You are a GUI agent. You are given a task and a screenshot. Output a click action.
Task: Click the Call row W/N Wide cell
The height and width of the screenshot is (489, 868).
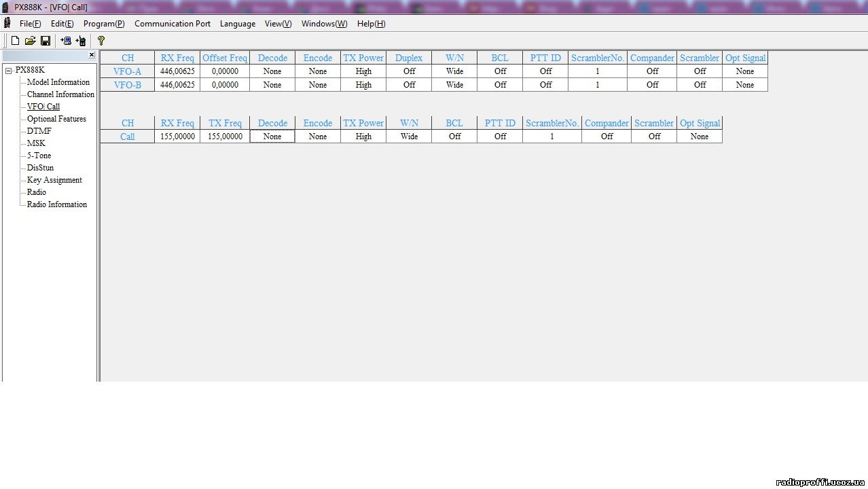click(409, 137)
